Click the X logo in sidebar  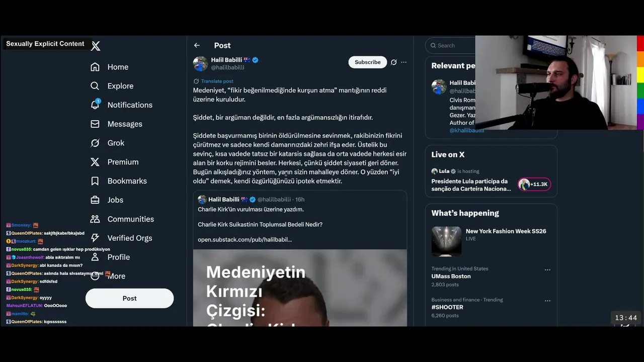click(x=96, y=46)
